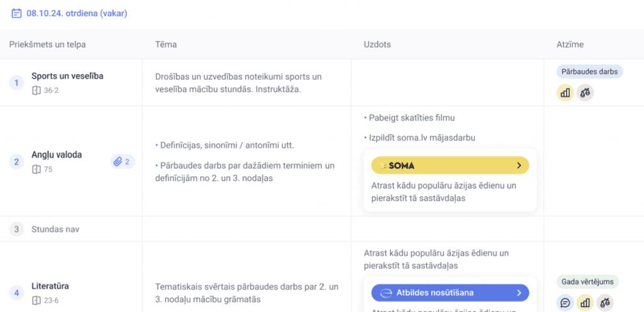The image size is (644, 312).
Task: Click the bar chart icon in Literatūra row
Action: [586, 303]
